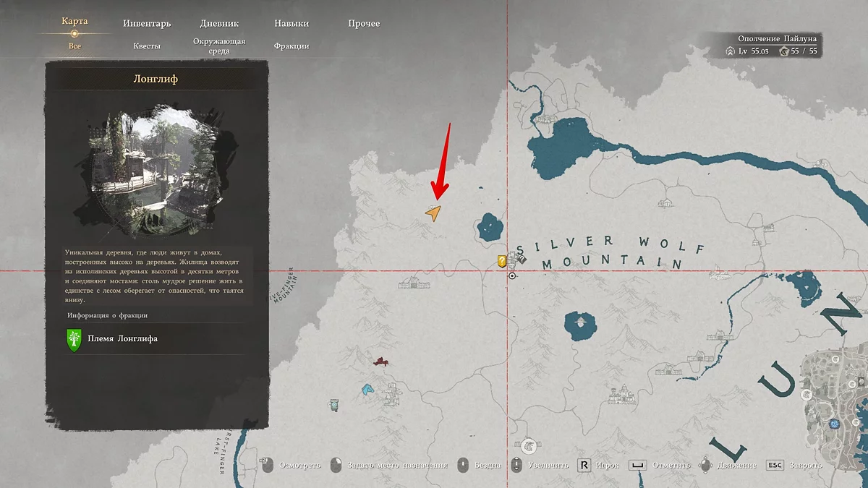The height and width of the screenshot is (488, 868).
Task: Switch to the Дневник tab
Action: (219, 23)
